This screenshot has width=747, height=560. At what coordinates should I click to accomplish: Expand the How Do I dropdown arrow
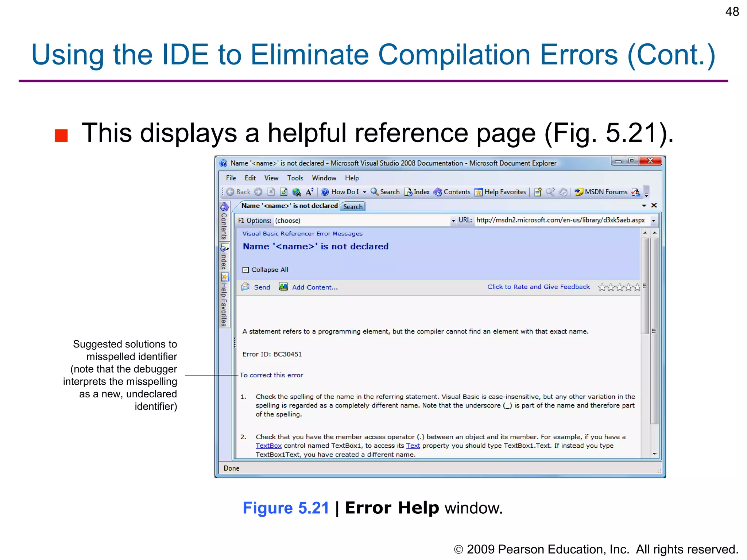364,192
